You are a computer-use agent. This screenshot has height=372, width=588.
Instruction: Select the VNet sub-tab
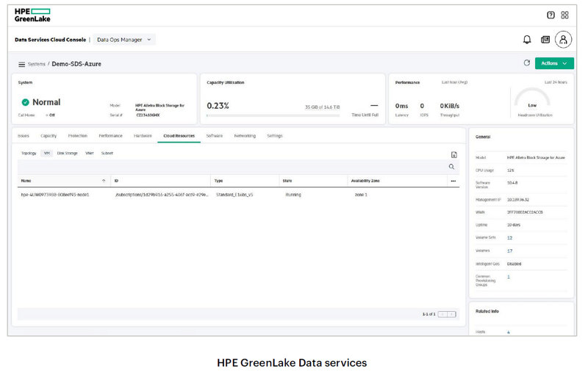(x=90, y=153)
